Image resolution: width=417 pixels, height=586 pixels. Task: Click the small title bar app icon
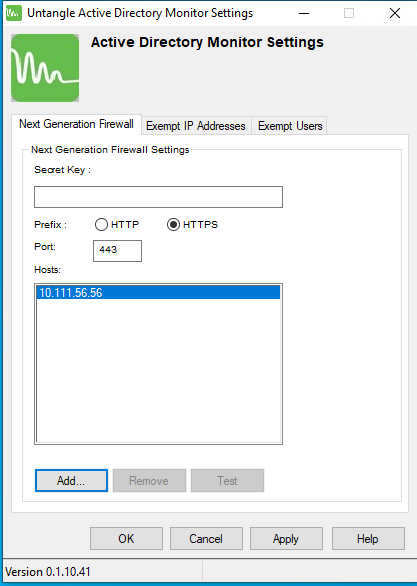coord(13,13)
